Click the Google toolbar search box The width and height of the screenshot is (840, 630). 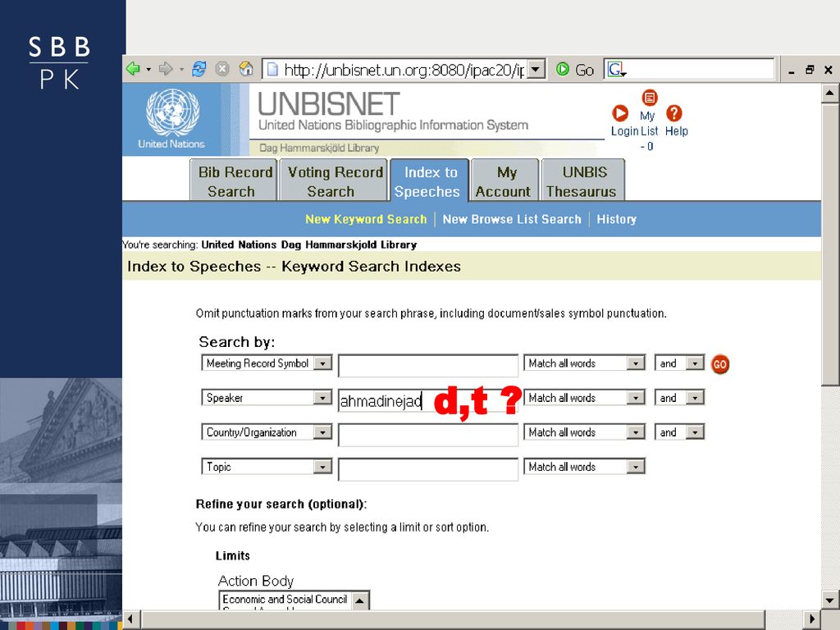click(x=689, y=69)
